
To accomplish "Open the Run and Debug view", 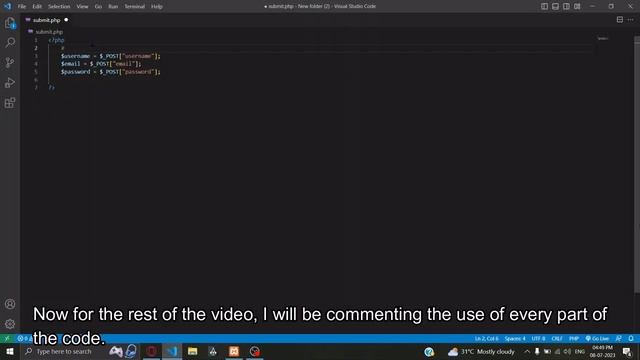I will point(10,82).
